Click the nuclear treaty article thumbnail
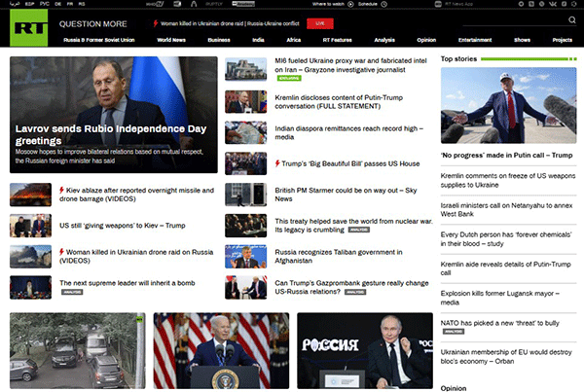This screenshot has height=392, width=584. click(x=246, y=226)
